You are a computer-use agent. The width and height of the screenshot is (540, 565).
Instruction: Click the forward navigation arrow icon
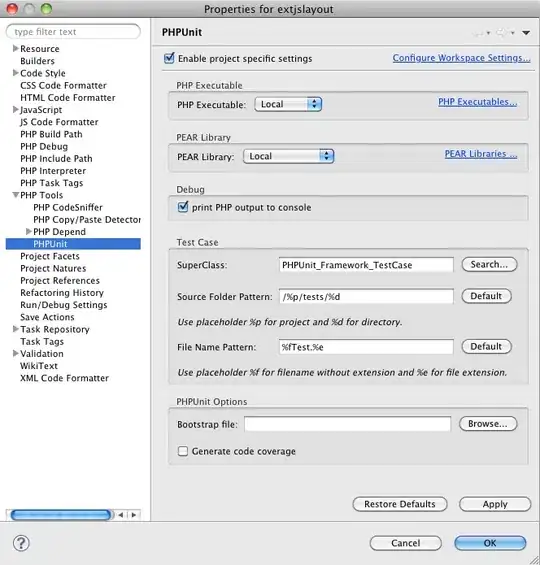pos(501,33)
